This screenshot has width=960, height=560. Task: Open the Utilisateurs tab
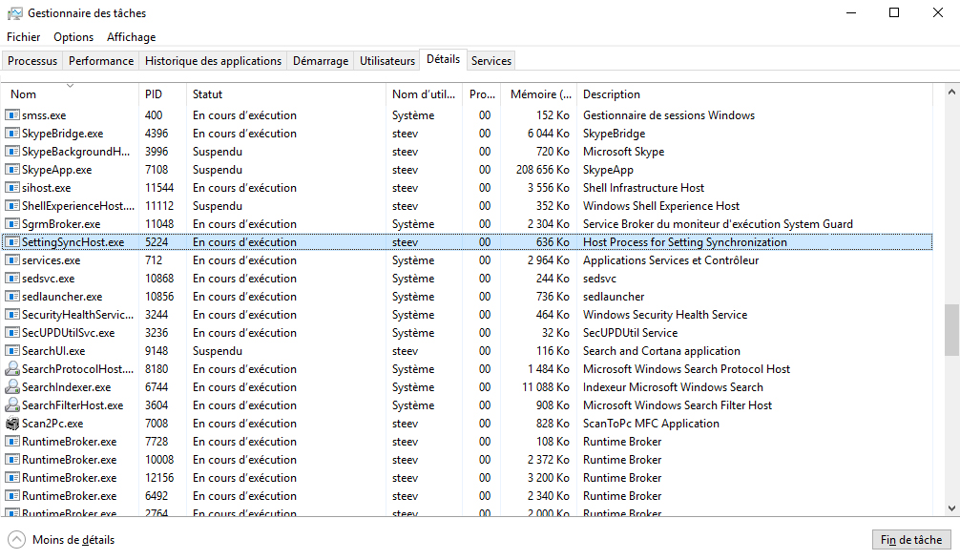(387, 61)
